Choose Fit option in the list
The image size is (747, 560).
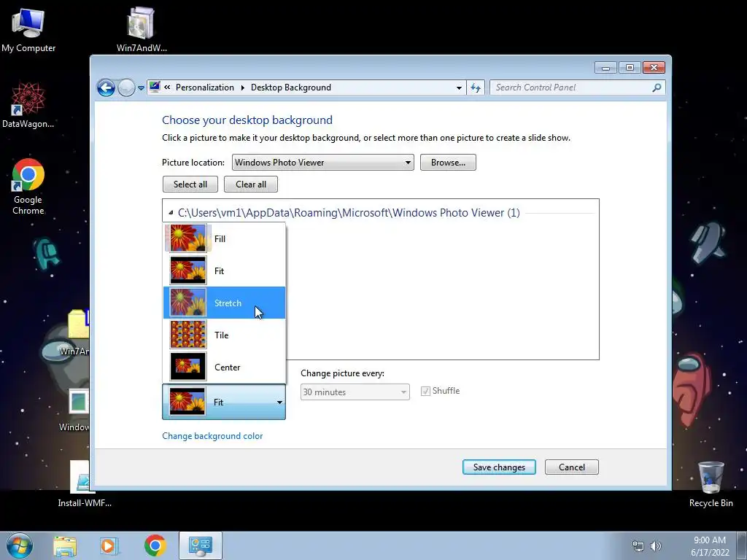point(225,271)
